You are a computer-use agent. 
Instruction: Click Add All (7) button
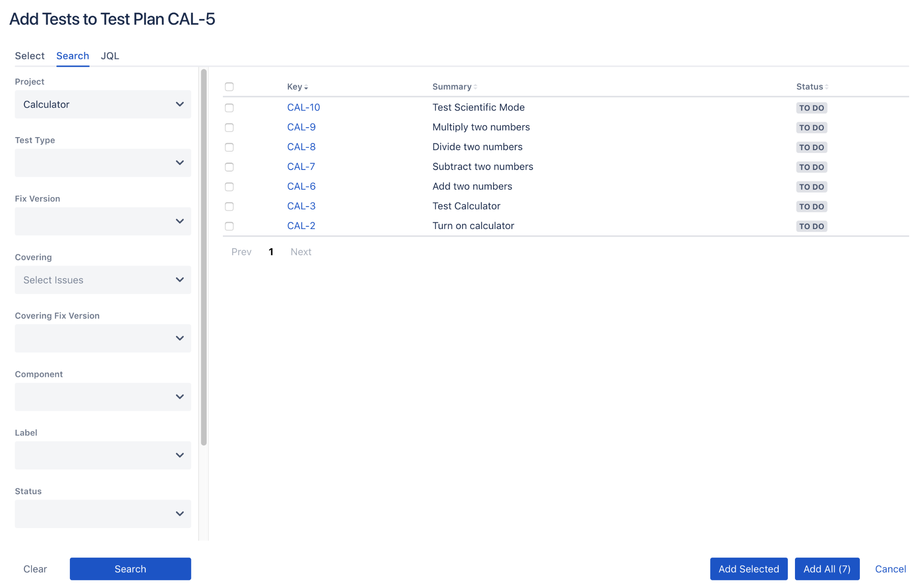pos(827,569)
